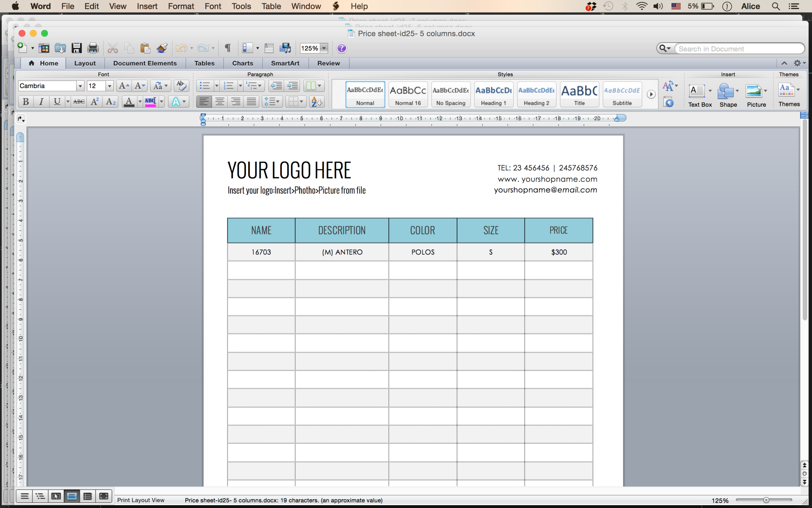
Task: Save the document with floppy icon
Action: (76, 48)
